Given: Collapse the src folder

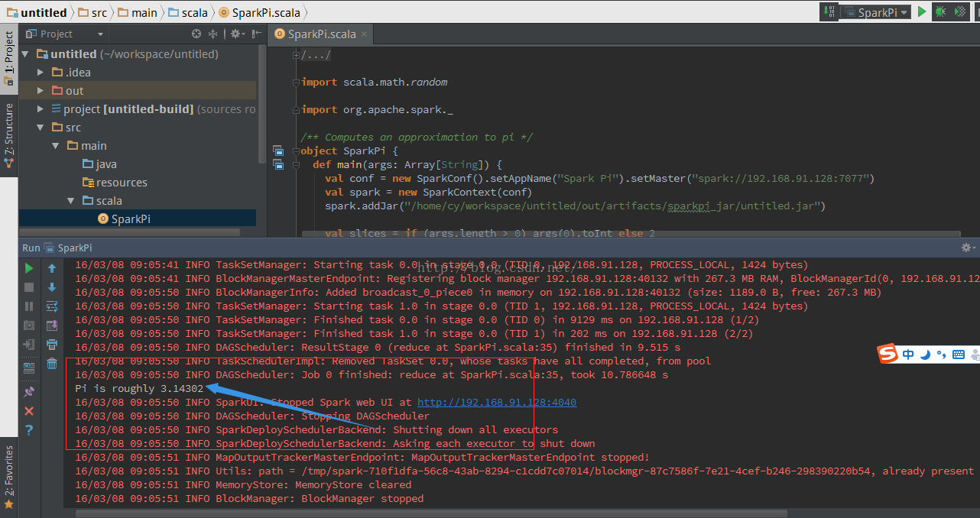Looking at the screenshot, I should 41,128.
